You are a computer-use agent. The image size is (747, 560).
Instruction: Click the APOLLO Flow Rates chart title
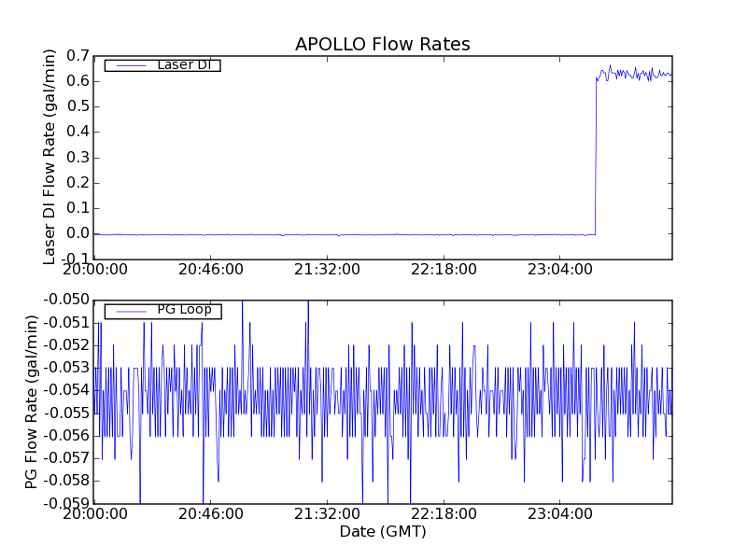(382, 45)
